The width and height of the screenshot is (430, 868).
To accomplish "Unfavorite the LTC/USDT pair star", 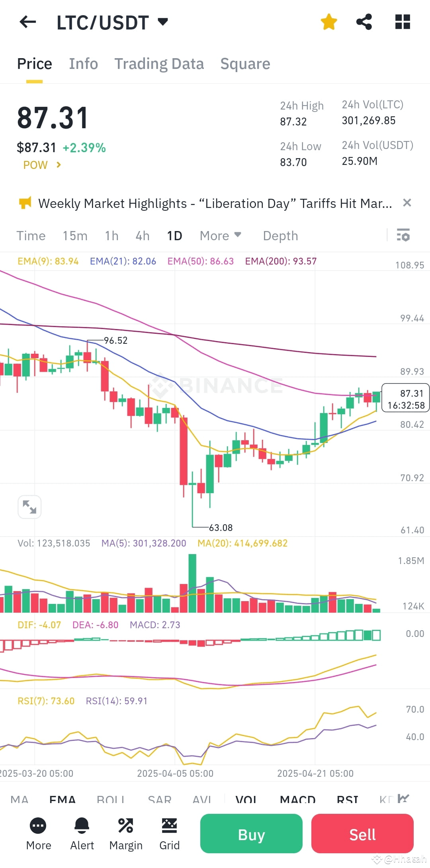I will point(329,22).
